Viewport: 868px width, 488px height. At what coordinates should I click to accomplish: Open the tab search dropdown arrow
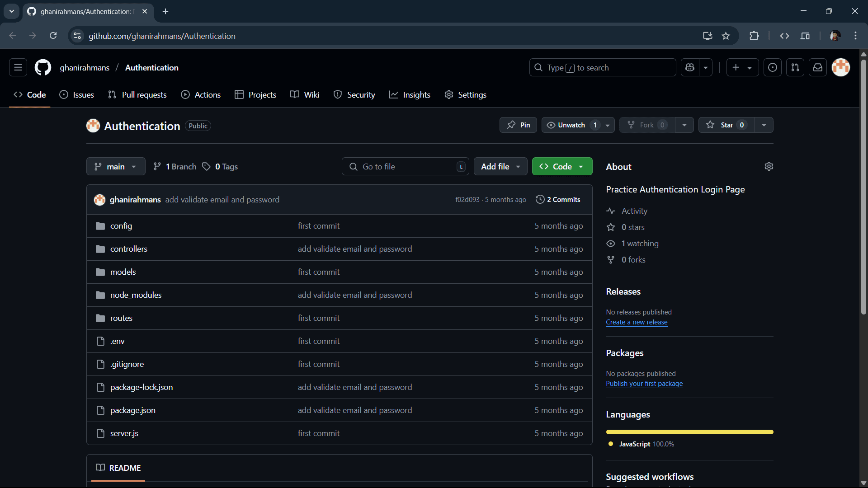12,11
